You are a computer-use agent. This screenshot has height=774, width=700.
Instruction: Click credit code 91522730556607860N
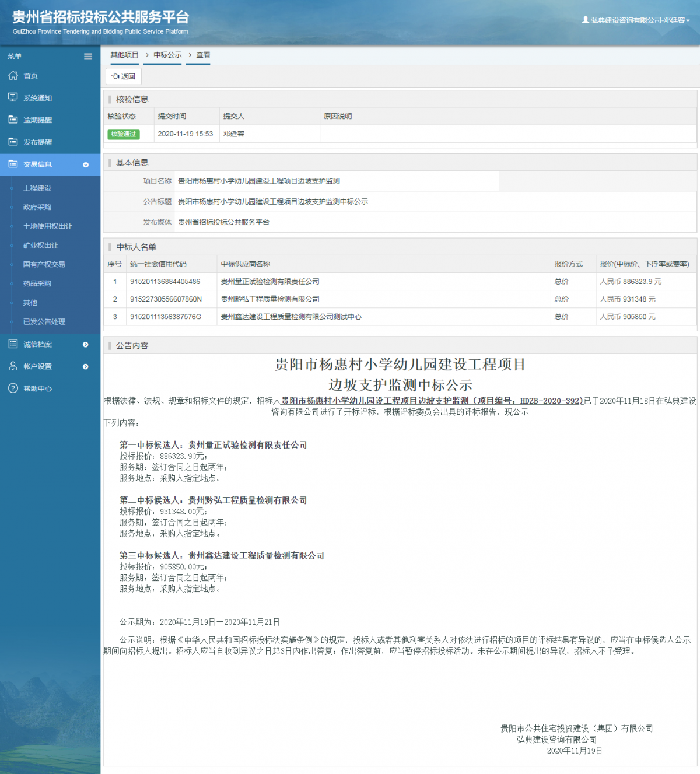point(166,299)
